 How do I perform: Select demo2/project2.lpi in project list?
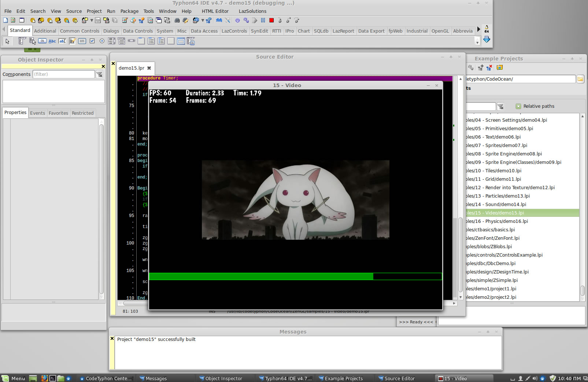pos(522,297)
